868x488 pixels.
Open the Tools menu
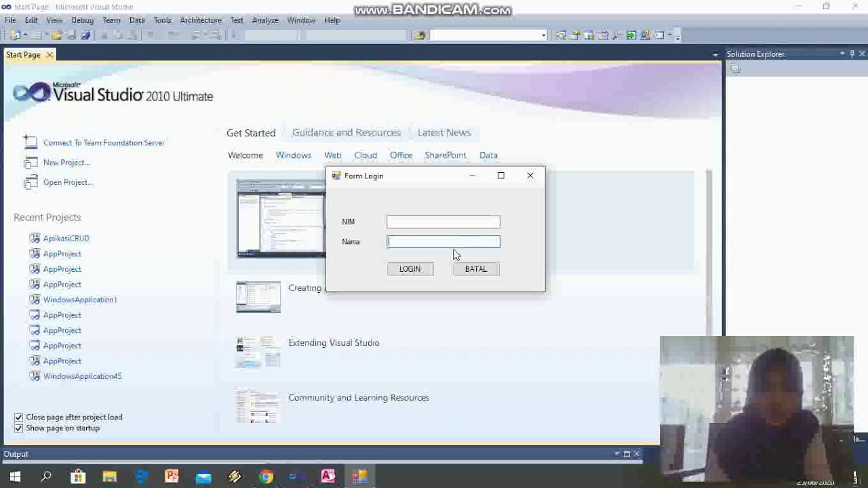(x=162, y=20)
